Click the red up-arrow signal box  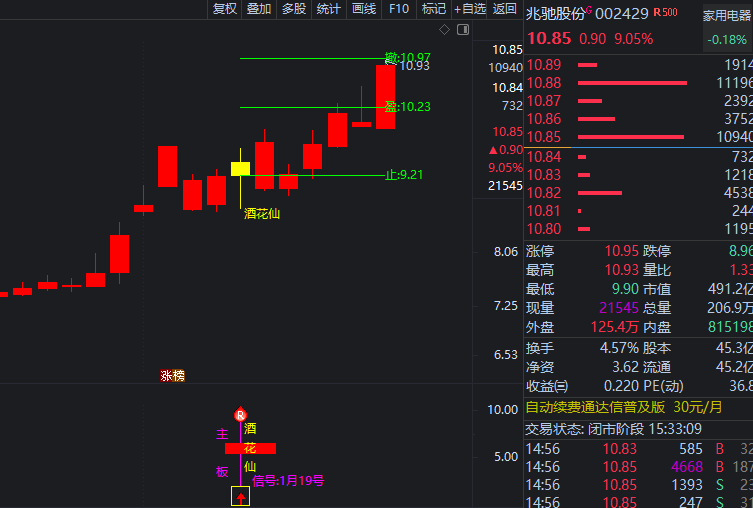pyautogui.click(x=240, y=496)
